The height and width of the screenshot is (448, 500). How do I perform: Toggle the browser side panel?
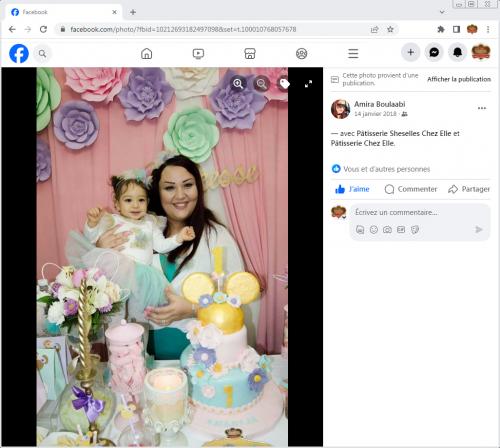(x=456, y=29)
